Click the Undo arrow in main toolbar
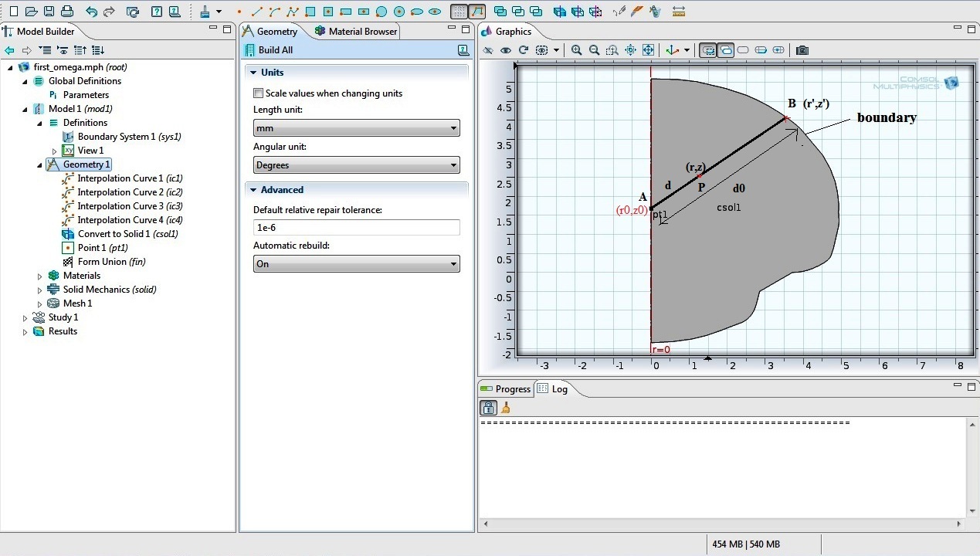The width and height of the screenshot is (980, 556). pyautogui.click(x=91, y=12)
